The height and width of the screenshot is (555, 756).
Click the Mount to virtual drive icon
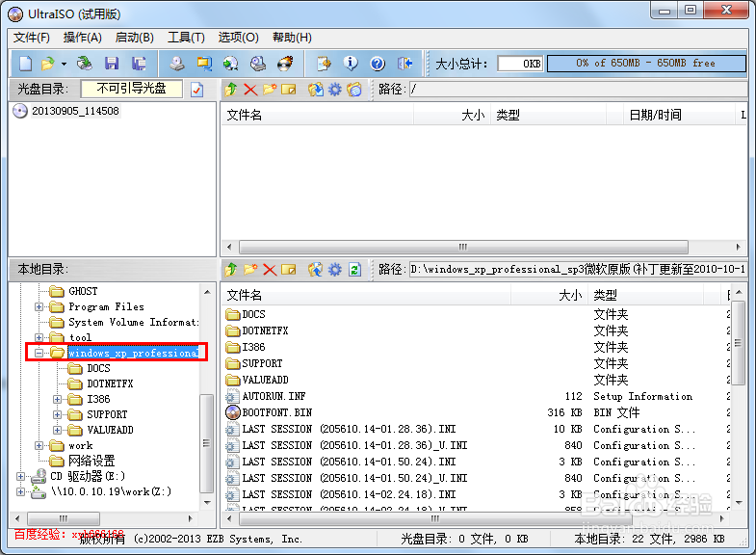click(x=258, y=64)
